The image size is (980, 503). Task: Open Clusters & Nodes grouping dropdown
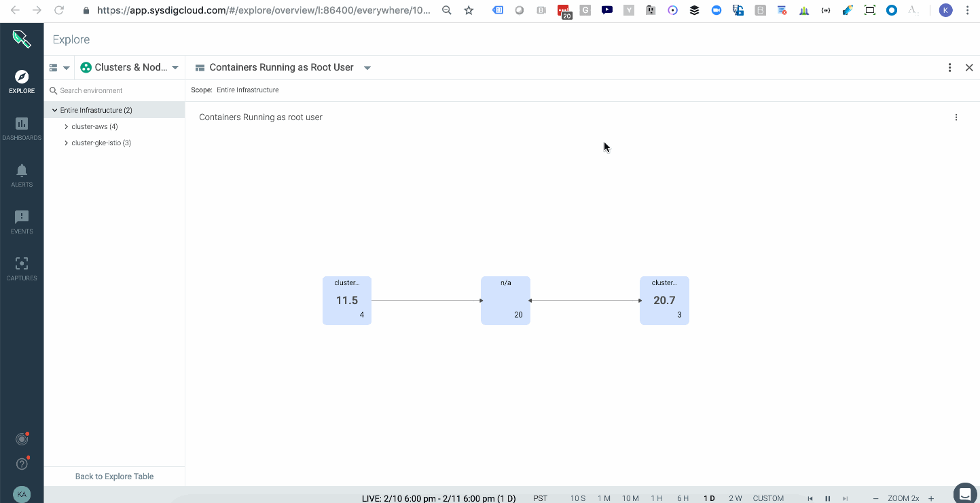[130, 67]
